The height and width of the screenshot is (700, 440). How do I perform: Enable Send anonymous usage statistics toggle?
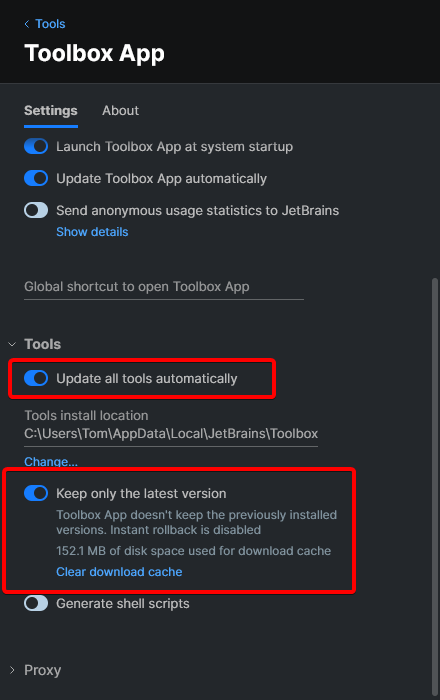point(36,210)
